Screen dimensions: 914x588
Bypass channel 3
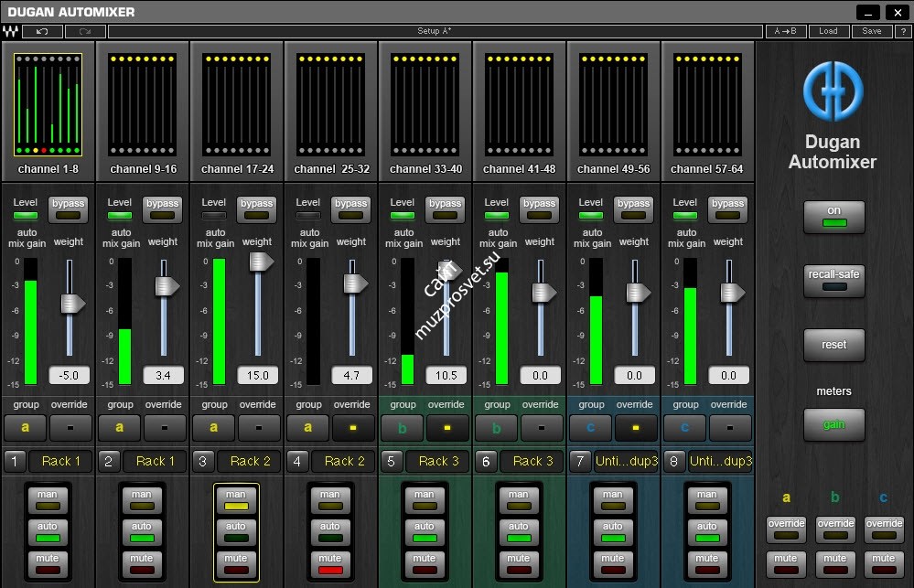257,209
